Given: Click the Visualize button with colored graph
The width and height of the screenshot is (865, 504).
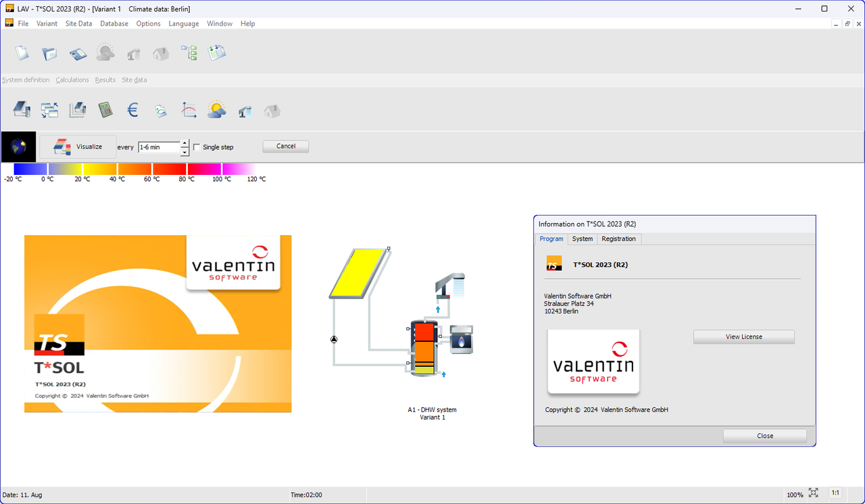Looking at the screenshot, I should 77,146.
